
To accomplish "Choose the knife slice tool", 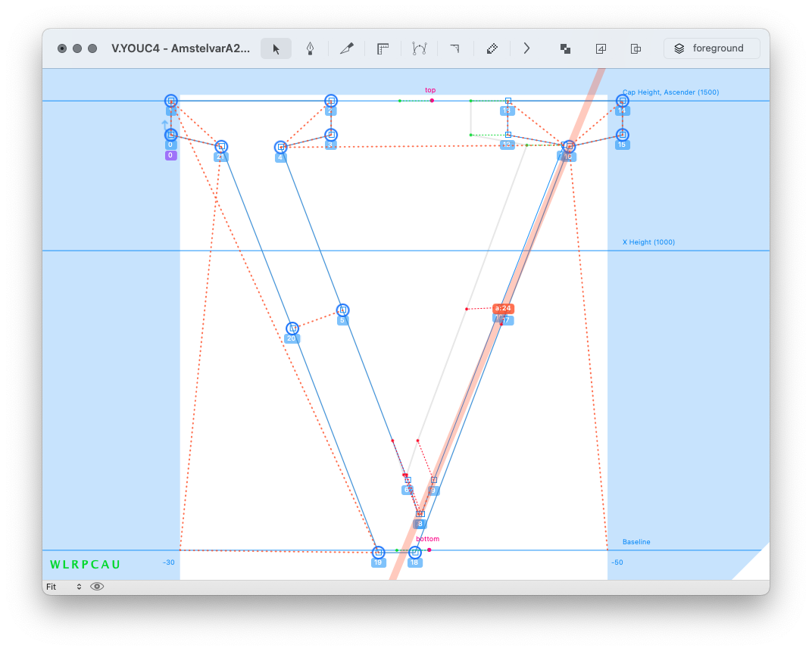I will [347, 48].
